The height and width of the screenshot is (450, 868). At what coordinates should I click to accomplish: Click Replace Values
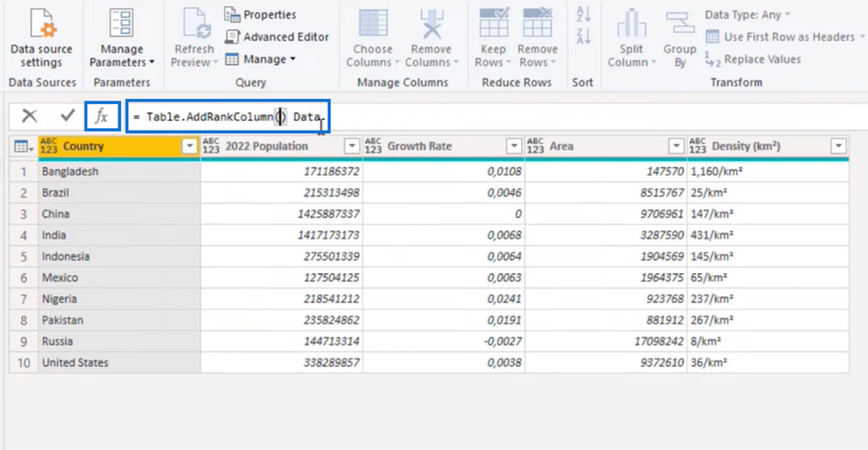753,60
